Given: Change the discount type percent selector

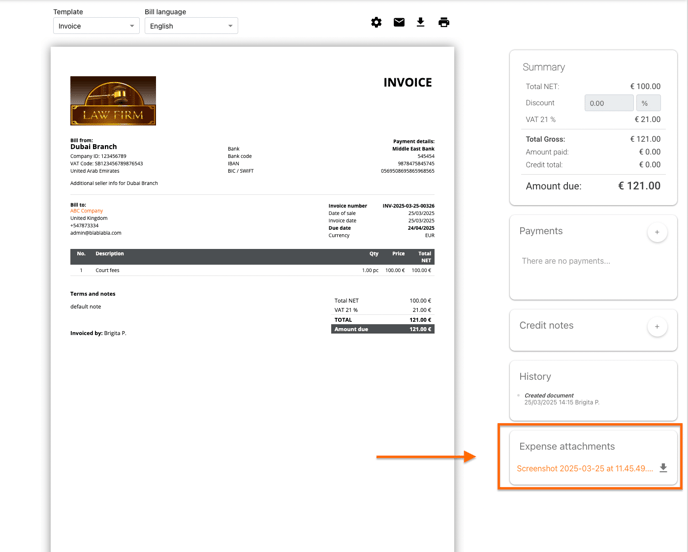Looking at the screenshot, I should [648, 103].
